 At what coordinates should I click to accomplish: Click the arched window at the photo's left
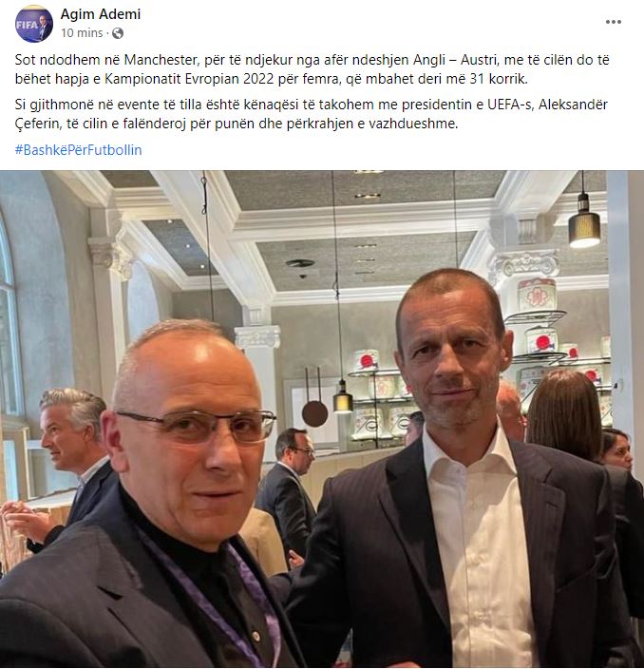pos(10,324)
